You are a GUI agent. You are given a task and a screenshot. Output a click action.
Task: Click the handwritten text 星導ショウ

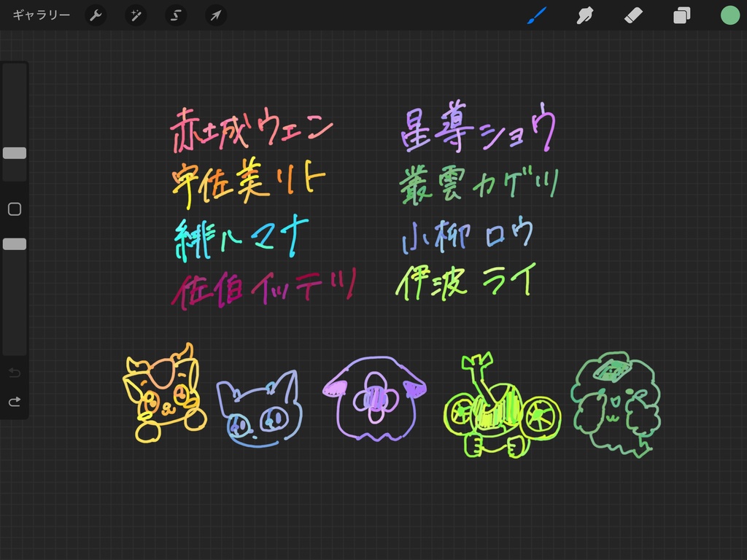479,126
